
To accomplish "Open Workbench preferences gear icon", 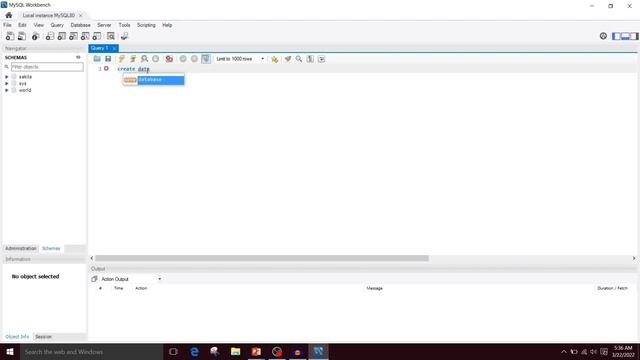I will click(x=603, y=36).
